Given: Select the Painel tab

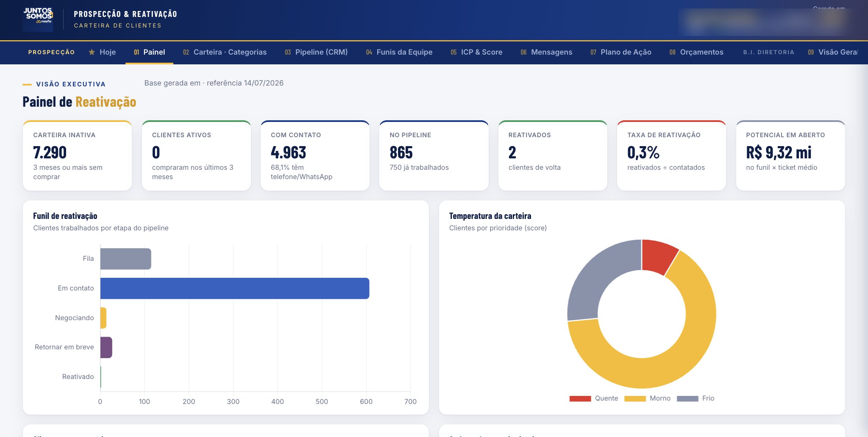Looking at the screenshot, I should pos(149,52).
